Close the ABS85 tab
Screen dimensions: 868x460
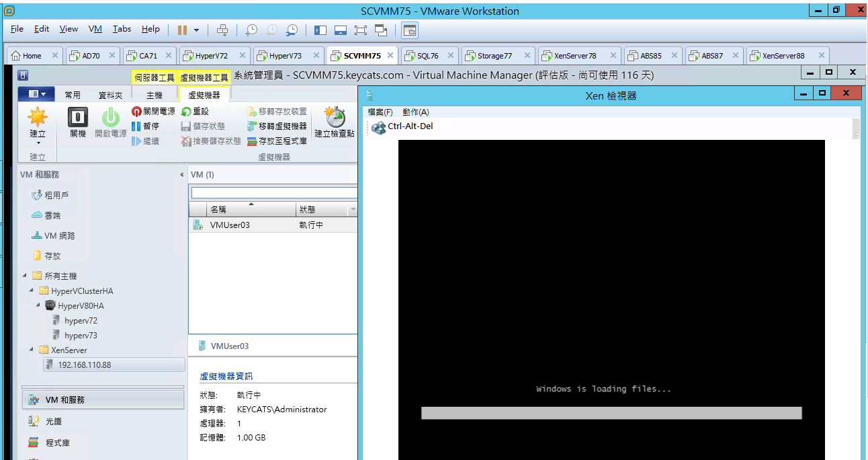click(x=674, y=56)
